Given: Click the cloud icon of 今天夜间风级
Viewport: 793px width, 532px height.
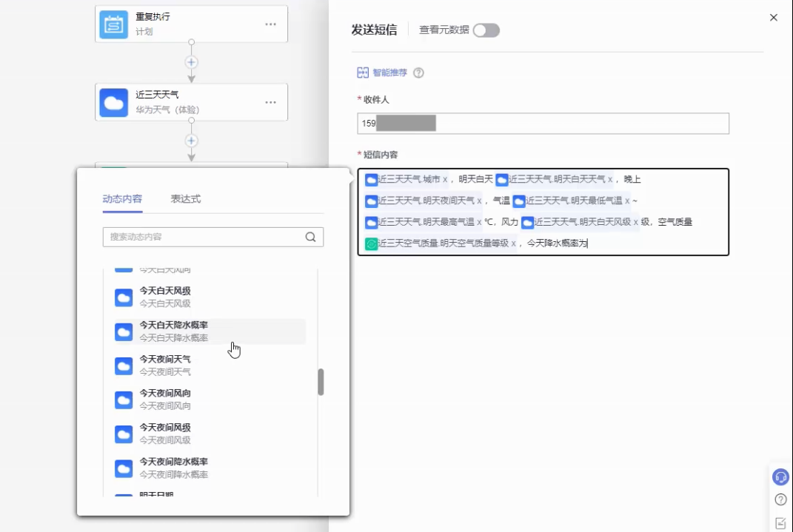Looking at the screenshot, I should pos(124,434).
